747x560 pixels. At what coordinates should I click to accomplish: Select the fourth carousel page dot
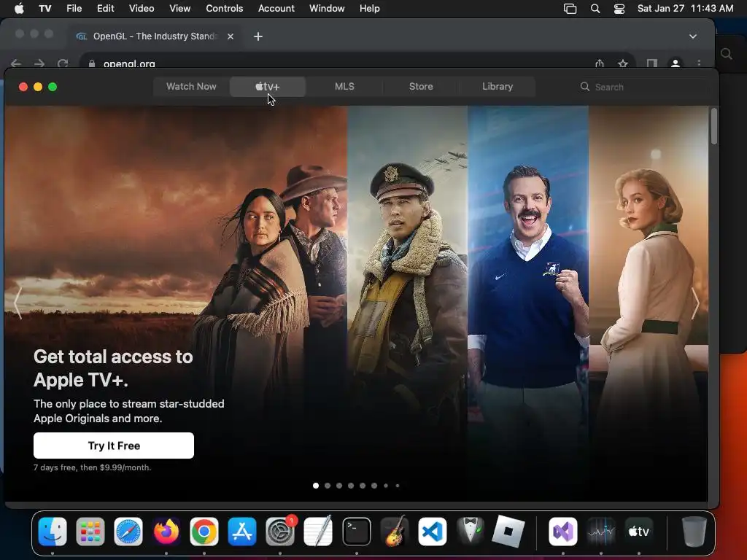(351, 486)
